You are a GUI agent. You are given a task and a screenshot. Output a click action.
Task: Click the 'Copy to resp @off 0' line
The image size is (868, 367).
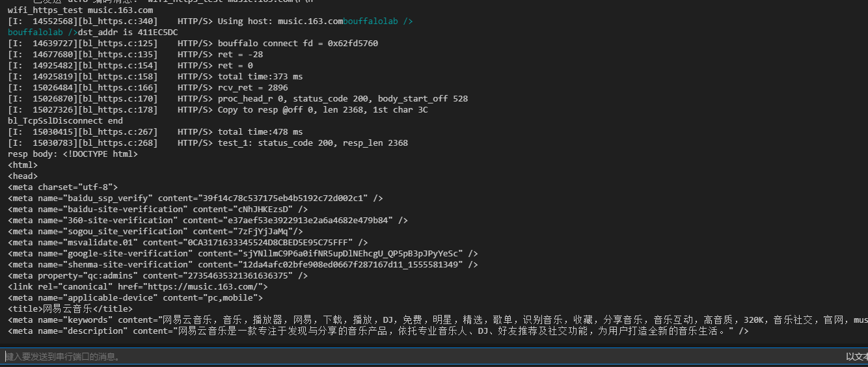click(x=217, y=110)
